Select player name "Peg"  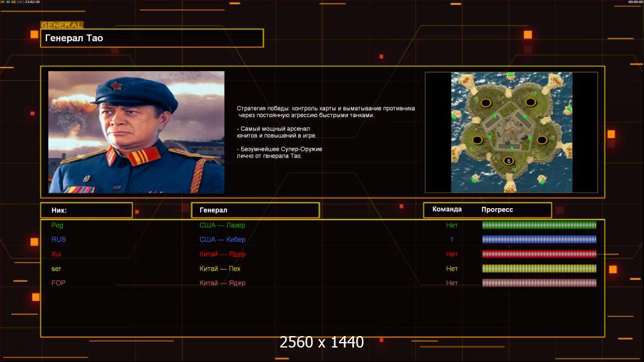tap(57, 225)
